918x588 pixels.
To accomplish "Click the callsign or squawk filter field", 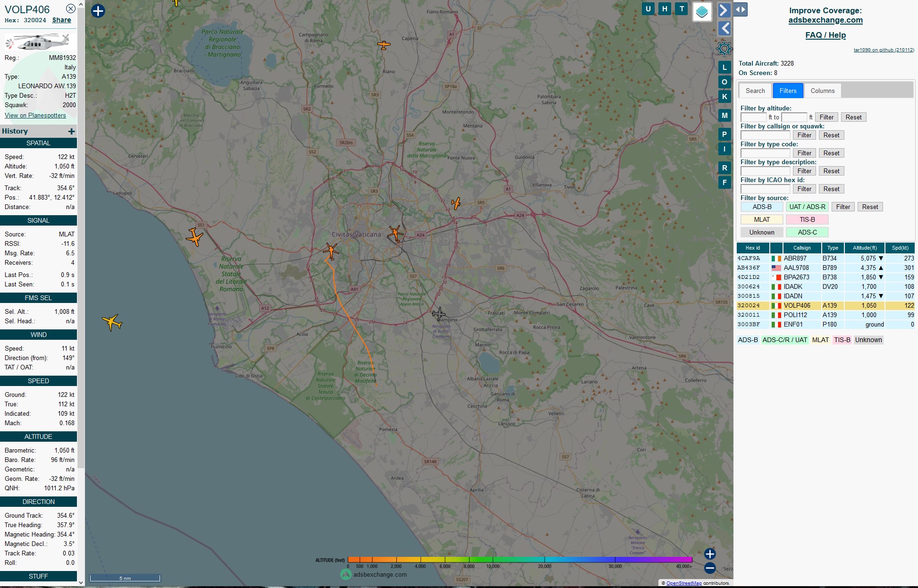I will (x=765, y=135).
